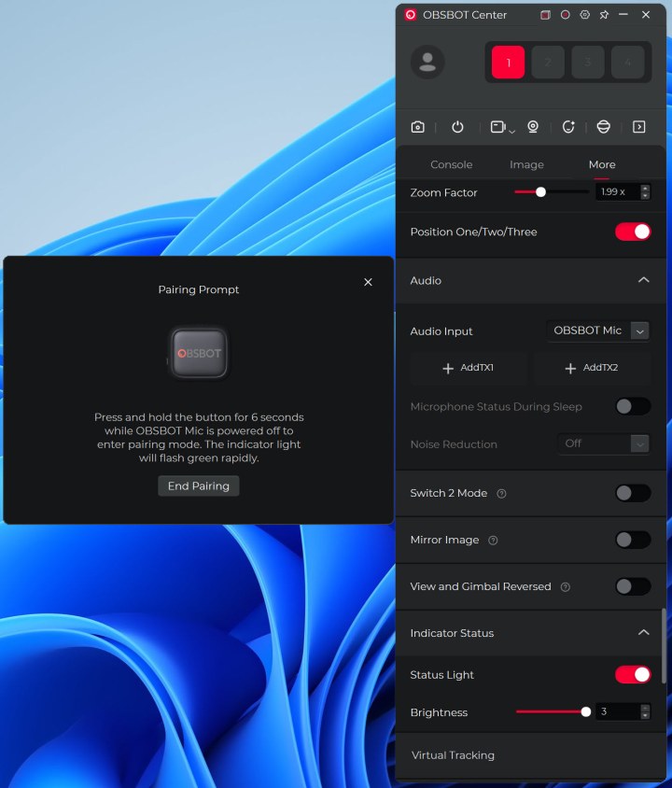Image resolution: width=672 pixels, height=788 pixels.
Task: Collapse the Audio section
Action: [x=643, y=280]
